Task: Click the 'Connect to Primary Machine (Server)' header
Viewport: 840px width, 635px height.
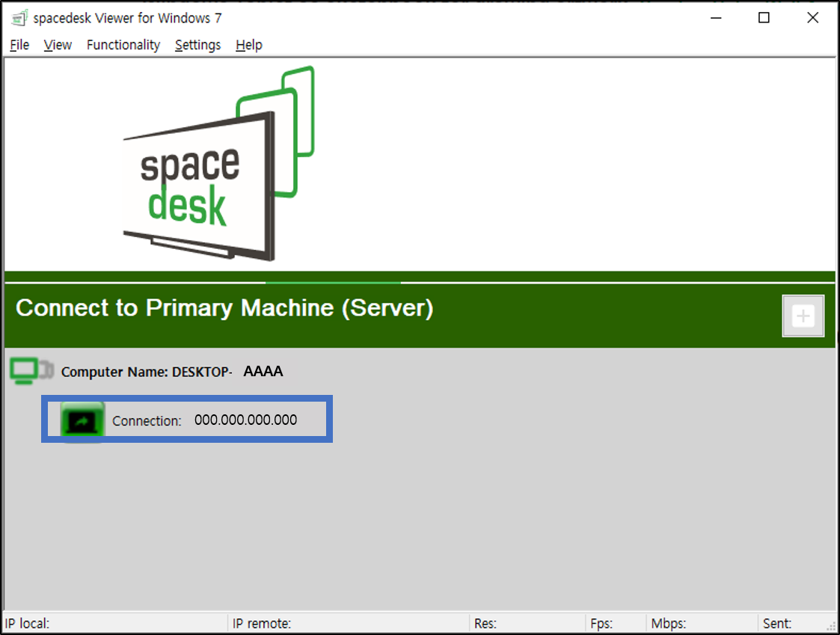Action: click(x=224, y=308)
